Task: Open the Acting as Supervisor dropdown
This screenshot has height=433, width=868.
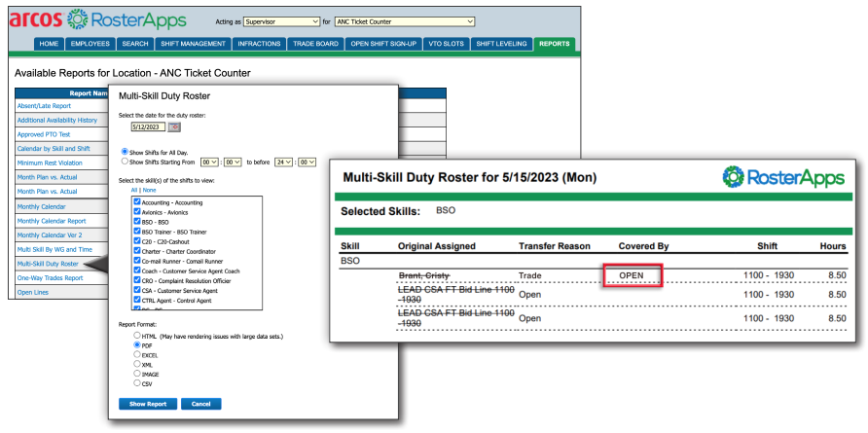Action: coord(281,22)
